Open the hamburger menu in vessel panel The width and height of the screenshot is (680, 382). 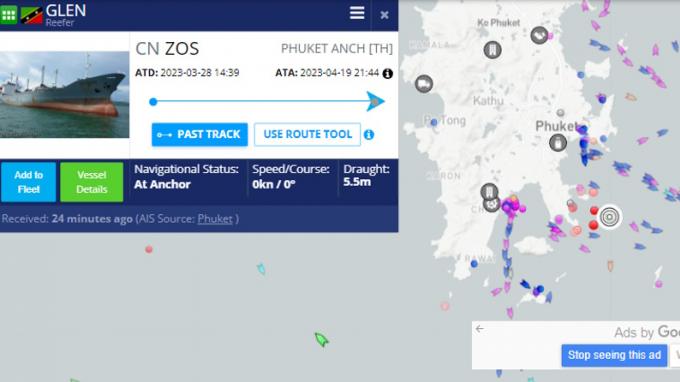coord(357,13)
